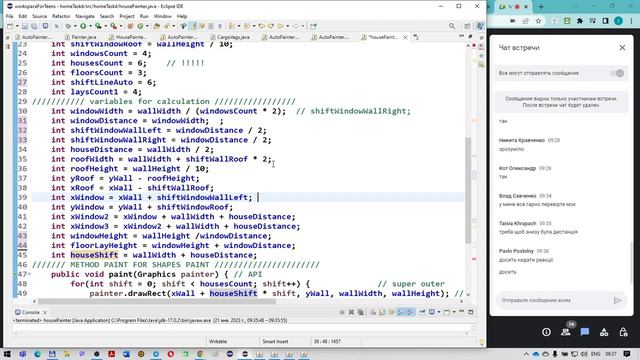Click the External Tools run icon

(113, 26)
